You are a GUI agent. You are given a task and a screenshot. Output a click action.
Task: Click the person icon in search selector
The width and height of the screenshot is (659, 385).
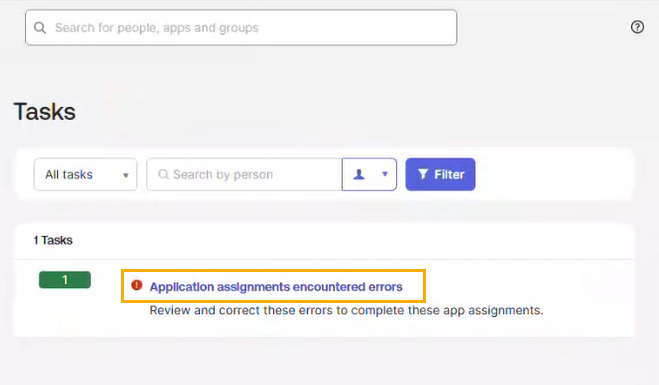[359, 174]
